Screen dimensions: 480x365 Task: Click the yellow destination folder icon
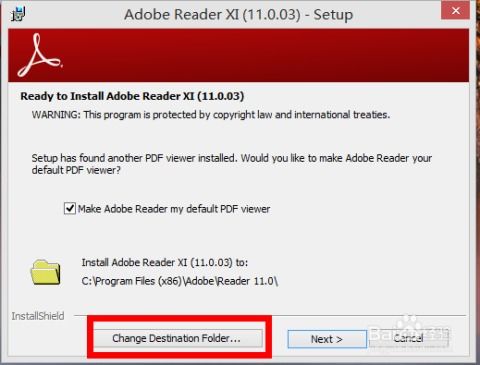[46, 272]
